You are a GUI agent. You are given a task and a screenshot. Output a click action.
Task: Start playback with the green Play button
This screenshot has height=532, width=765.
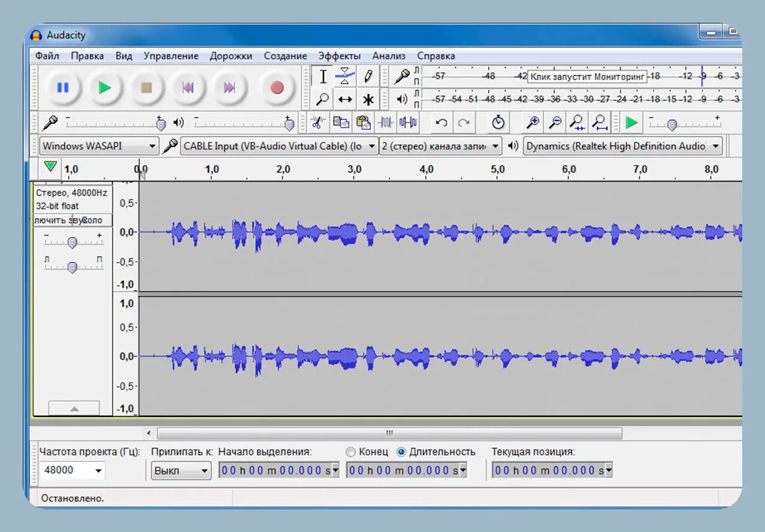pos(105,87)
